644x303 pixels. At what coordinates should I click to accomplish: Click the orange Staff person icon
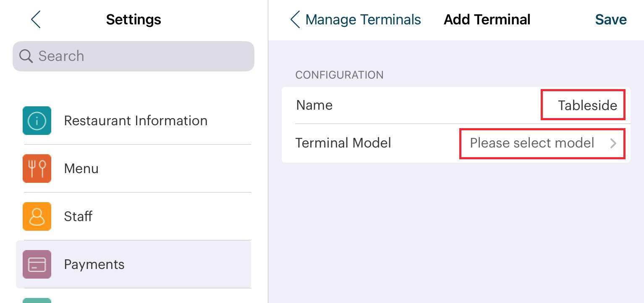[x=37, y=216]
